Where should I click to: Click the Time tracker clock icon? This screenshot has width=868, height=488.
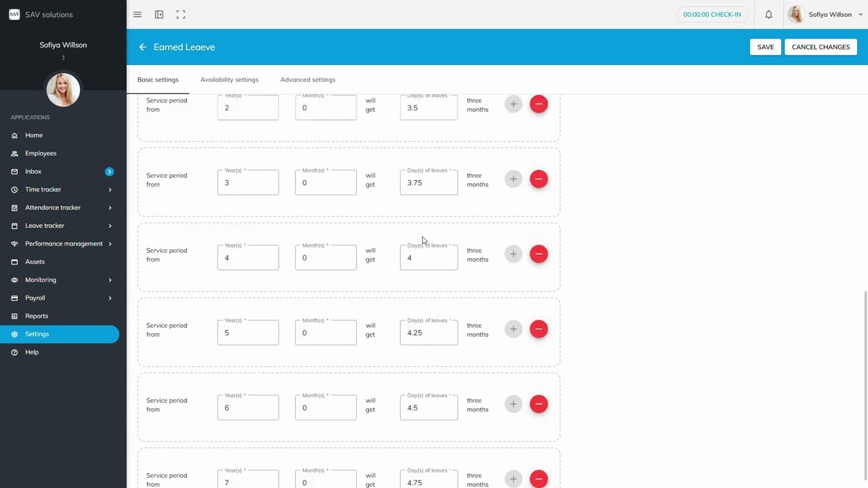[14, 190]
